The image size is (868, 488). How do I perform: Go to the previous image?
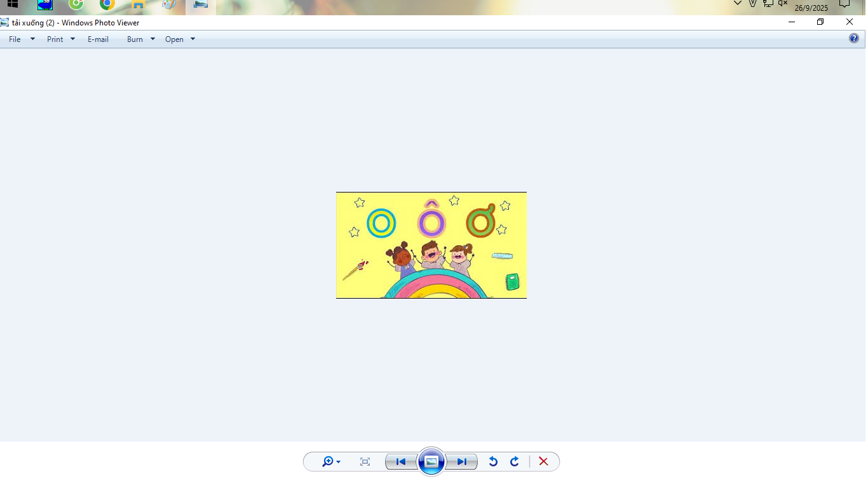[401, 462]
